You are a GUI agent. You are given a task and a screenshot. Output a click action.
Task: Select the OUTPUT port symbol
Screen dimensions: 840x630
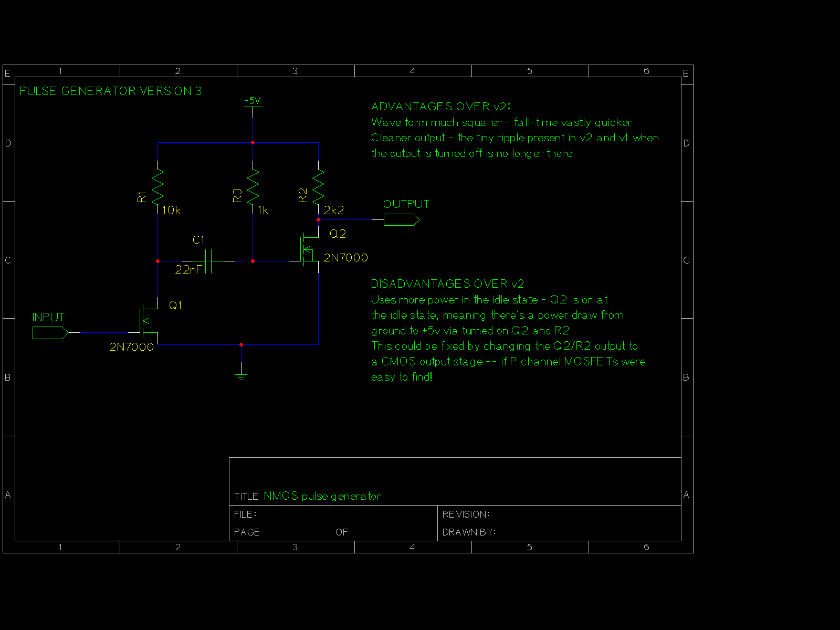coord(401,220)
